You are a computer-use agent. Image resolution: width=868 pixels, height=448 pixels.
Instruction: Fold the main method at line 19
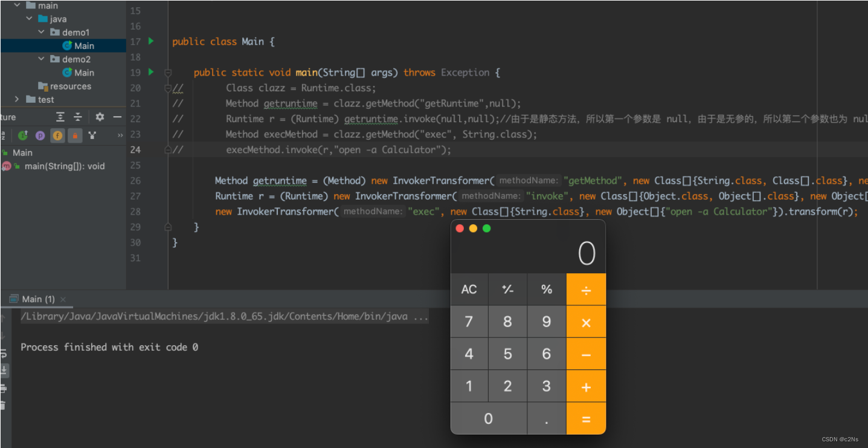[168, 73]
